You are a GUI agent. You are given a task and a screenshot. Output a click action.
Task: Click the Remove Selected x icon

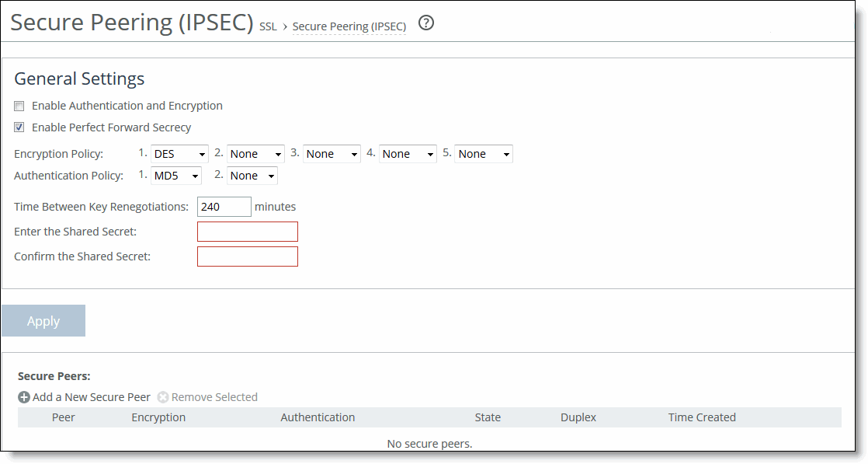coord(163,396)
